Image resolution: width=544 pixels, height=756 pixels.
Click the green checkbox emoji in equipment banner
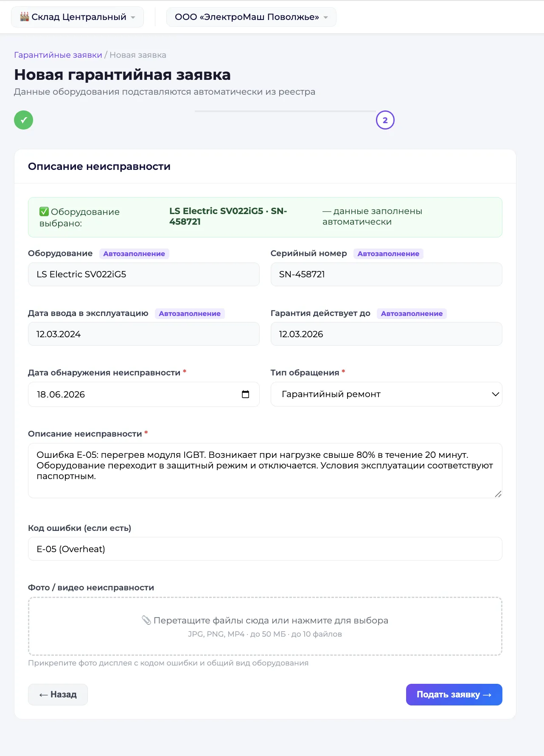[44, 212]
